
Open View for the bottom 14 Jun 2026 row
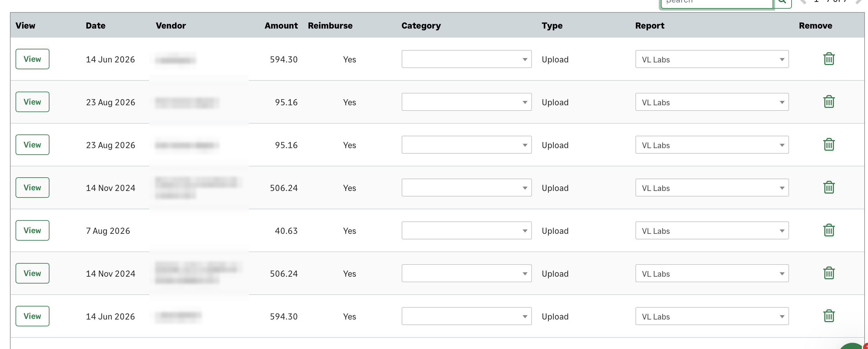(x=32, y=316)
